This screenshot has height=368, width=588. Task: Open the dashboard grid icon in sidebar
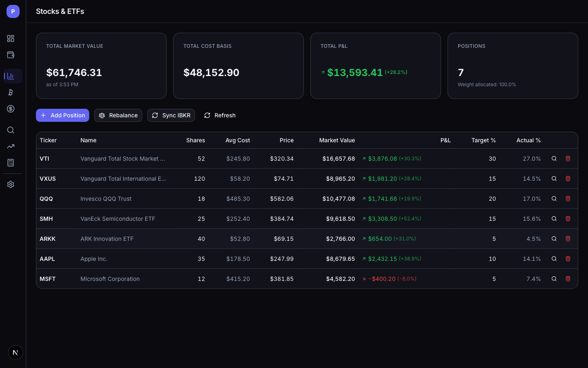(11, 38)
